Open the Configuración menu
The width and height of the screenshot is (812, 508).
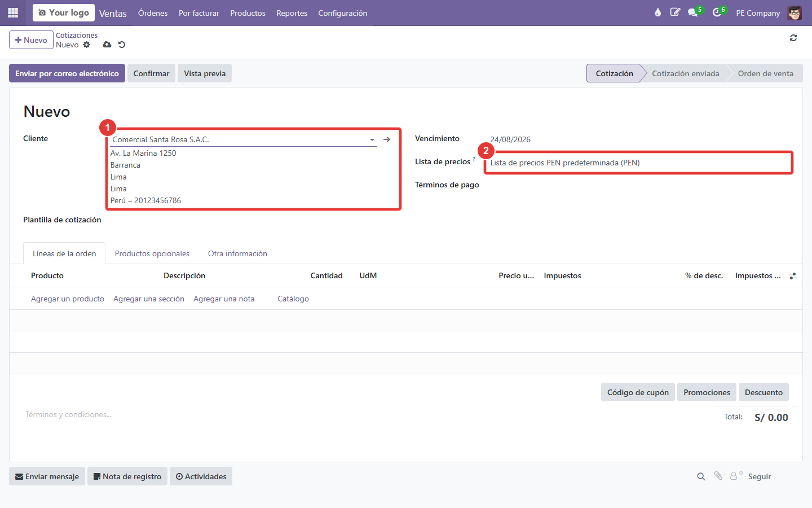pyautogui.click(x=342, y=13)
